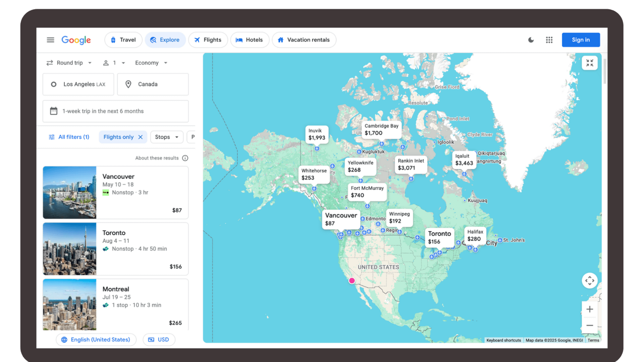The height and width of the screenshot is (362, 644).
Task: Select the Toronto $156 result card
Action: (x=115, y=249)
